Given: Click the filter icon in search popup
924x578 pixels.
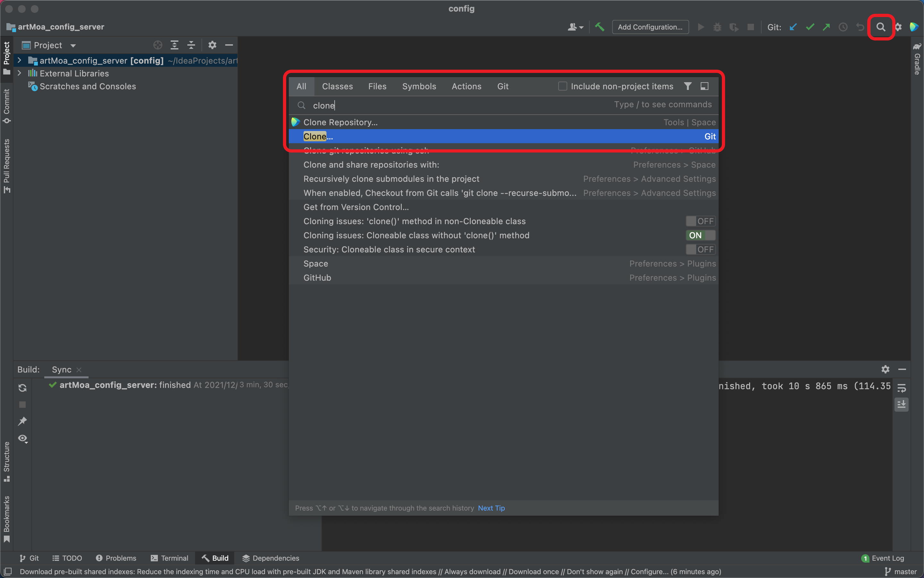Looking at the screenshot, I should click(x=687, y=86).
